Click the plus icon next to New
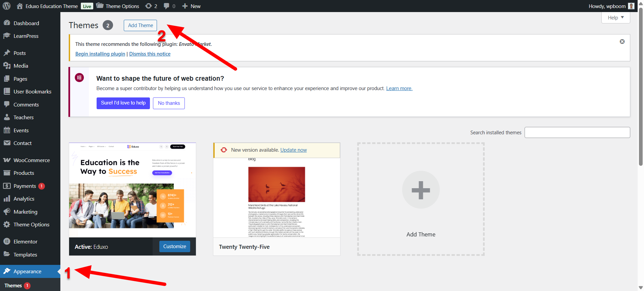Image resolution: width=644 pixels, height=291 pixels. coord(185,6)
